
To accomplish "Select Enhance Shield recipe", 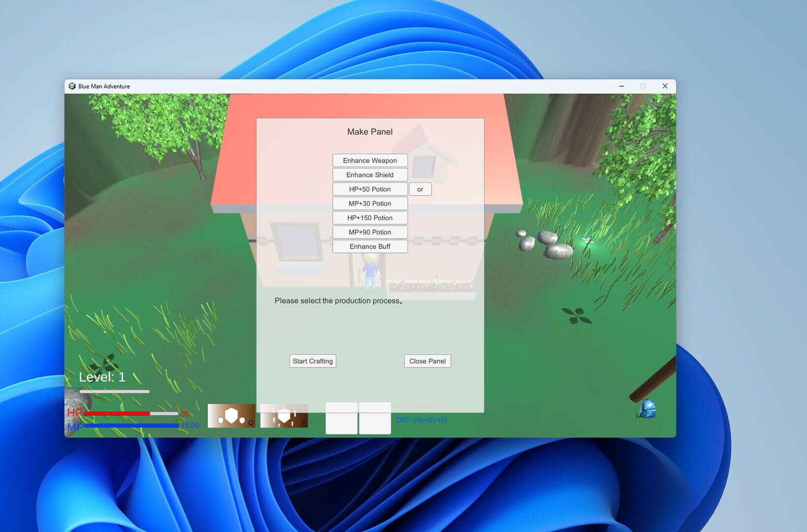I will pyautogui.click(x=370, y=175).
